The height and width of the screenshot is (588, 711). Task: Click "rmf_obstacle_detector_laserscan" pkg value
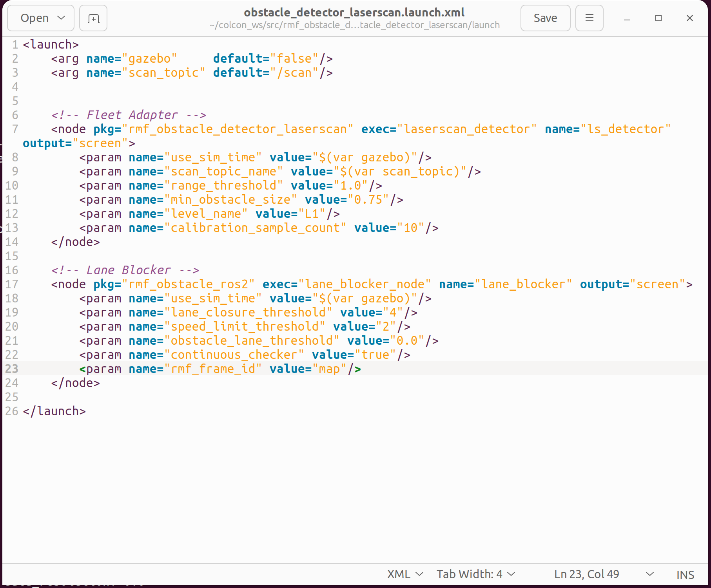coord(238,129)
